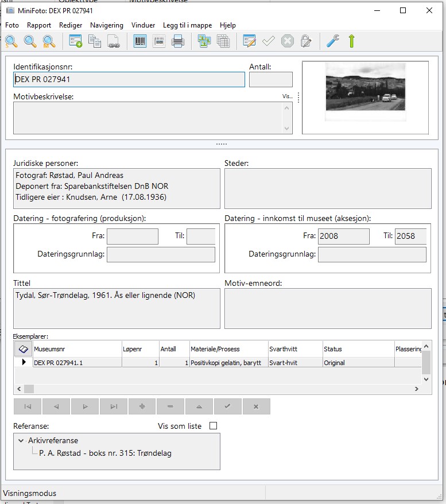Select the P. A. Røstad boks nr. 315 item
The height and width of the screenshot is (504, 446).
pos(105,453)
